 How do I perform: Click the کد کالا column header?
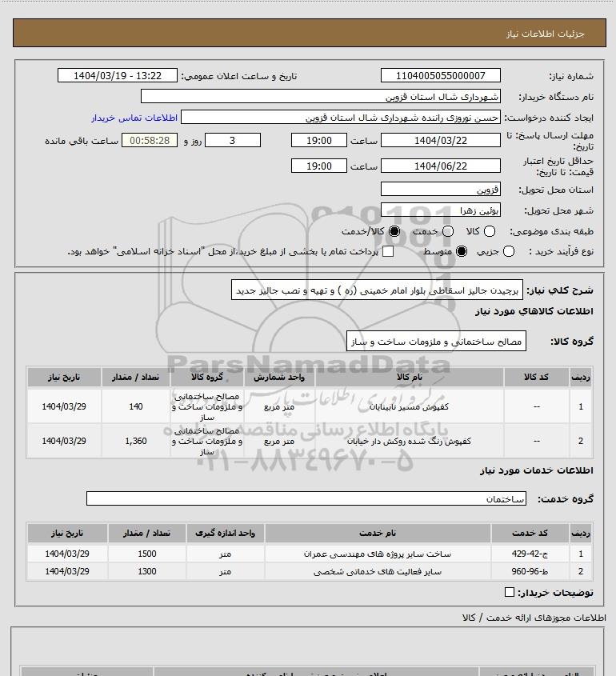536,378
